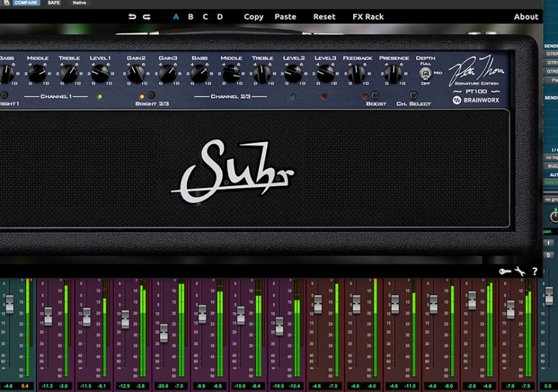This screenshot has width=558, height=392.
Task: Click fader on the -11.3 channel
Action: click(x=48, y=317)
